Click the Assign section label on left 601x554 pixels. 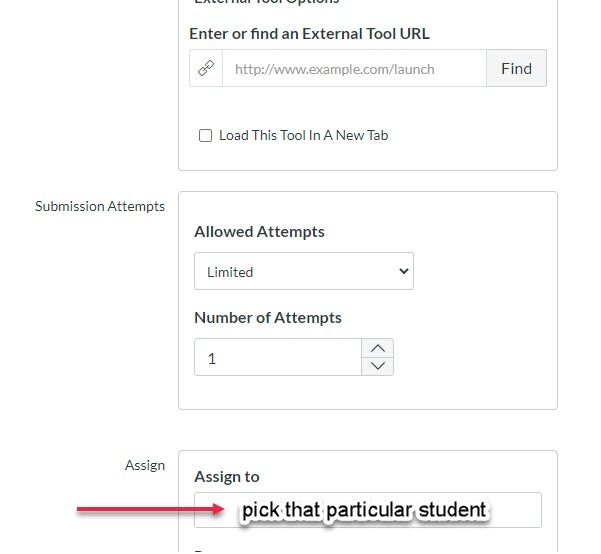(145, 465)
